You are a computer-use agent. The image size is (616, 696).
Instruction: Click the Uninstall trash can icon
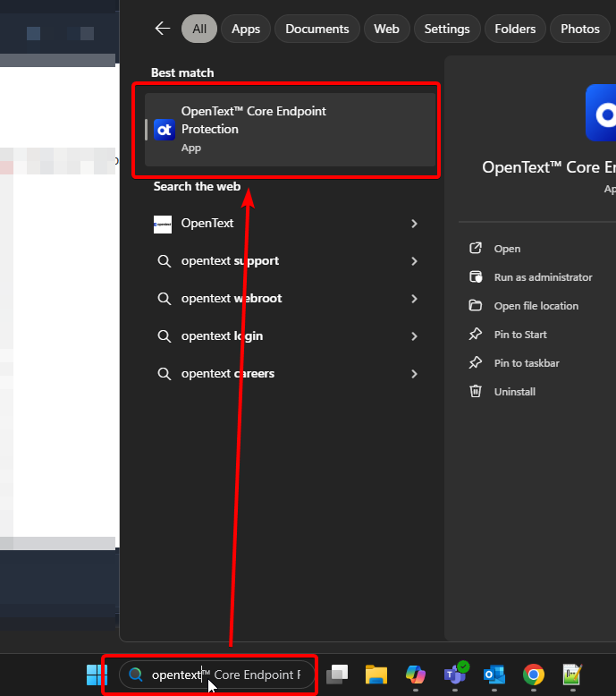[x=476, y=391]
